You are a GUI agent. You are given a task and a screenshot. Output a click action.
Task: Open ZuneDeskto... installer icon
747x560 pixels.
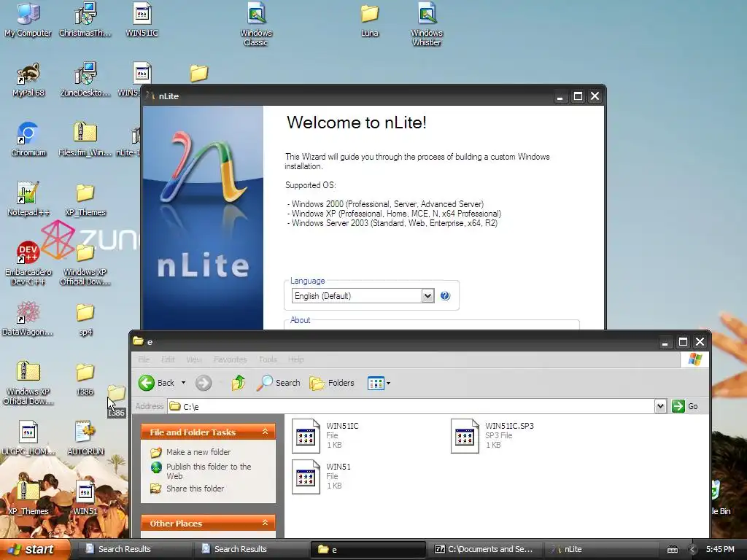(x=85, y=79)
